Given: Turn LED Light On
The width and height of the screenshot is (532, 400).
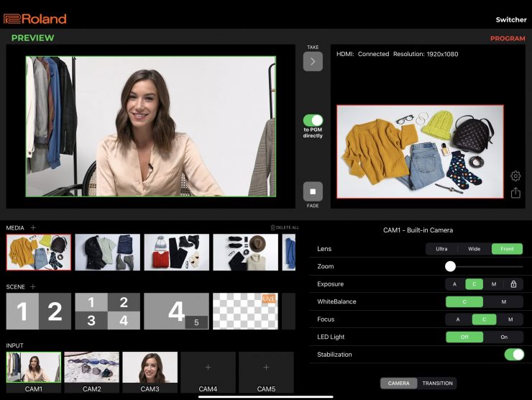Looking at the screenshot, I should click(503, 337).
